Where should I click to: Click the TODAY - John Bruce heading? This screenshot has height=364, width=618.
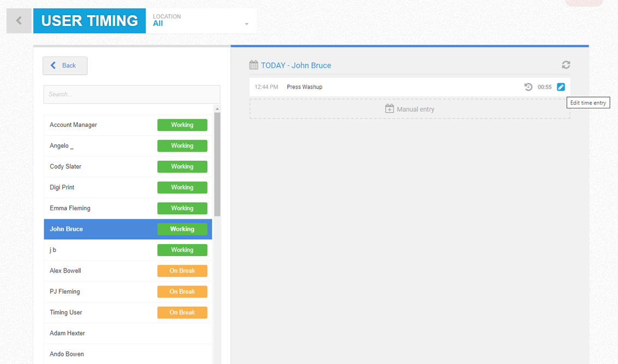pos(296,65)
